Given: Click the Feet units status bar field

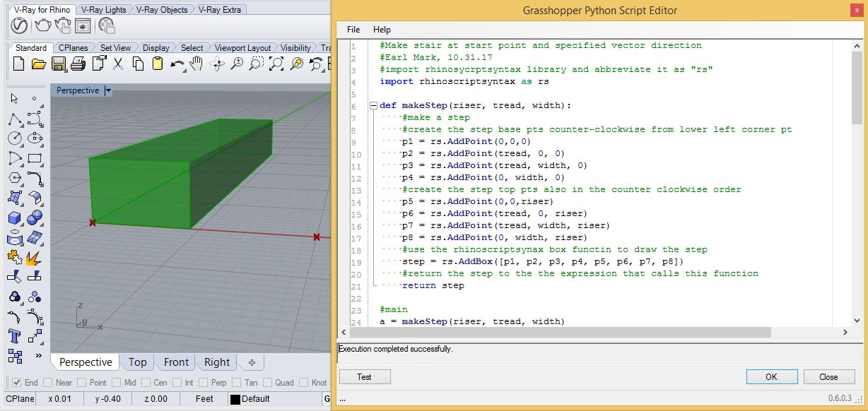Looking at the screenshot, I should pyautogui.click(x=204, y=400).
